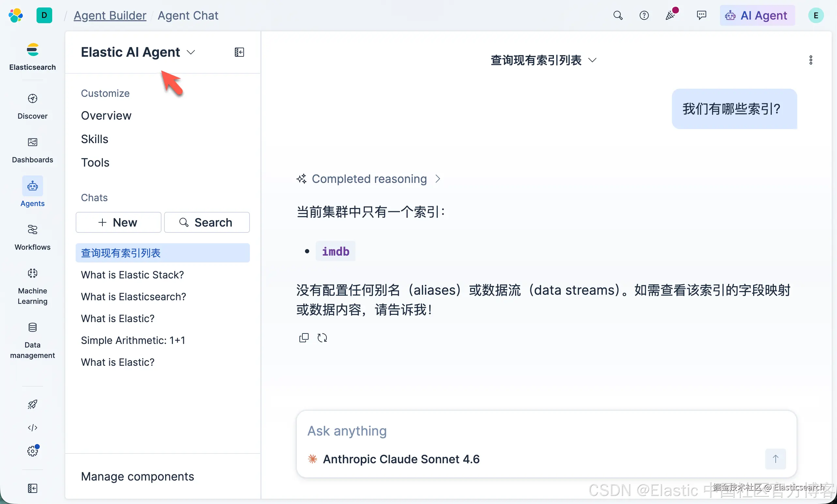Open the settings gear icon
The image size is (837, 504).
click(33, 451)
